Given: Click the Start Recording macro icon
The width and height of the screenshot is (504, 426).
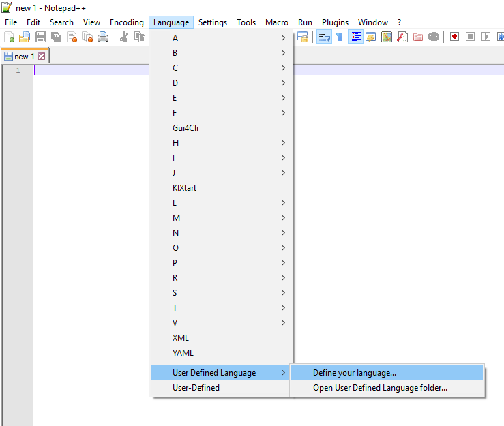Looking at the screenshot, I should click(x=454, y=37).
